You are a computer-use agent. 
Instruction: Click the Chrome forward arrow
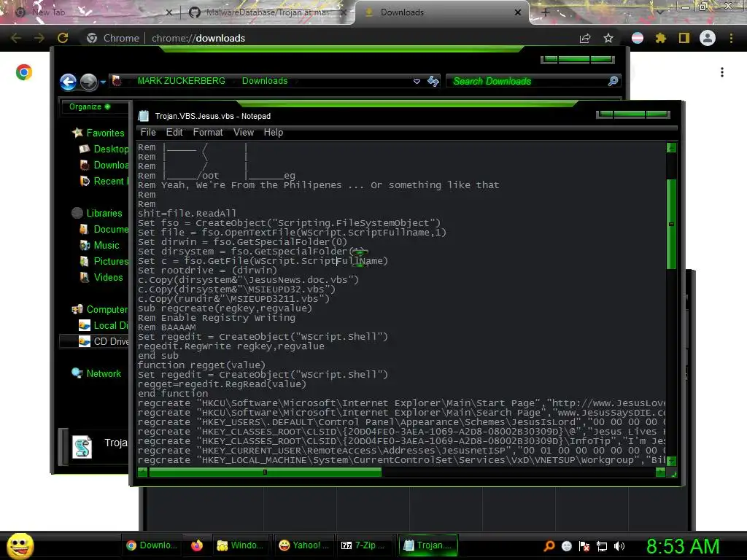pyautogui.click(x=39, y=38)
